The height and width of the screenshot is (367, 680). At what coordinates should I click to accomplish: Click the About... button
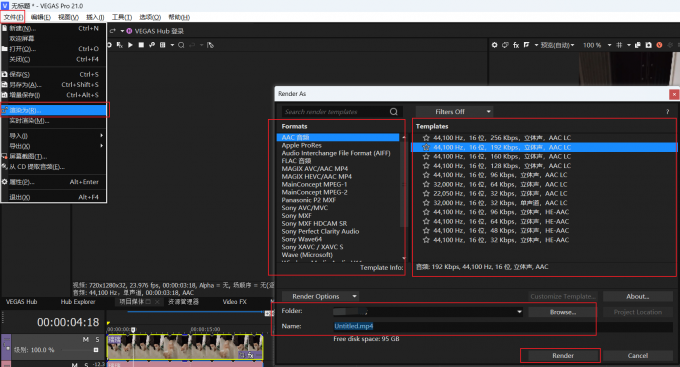(x=638, y=296)
